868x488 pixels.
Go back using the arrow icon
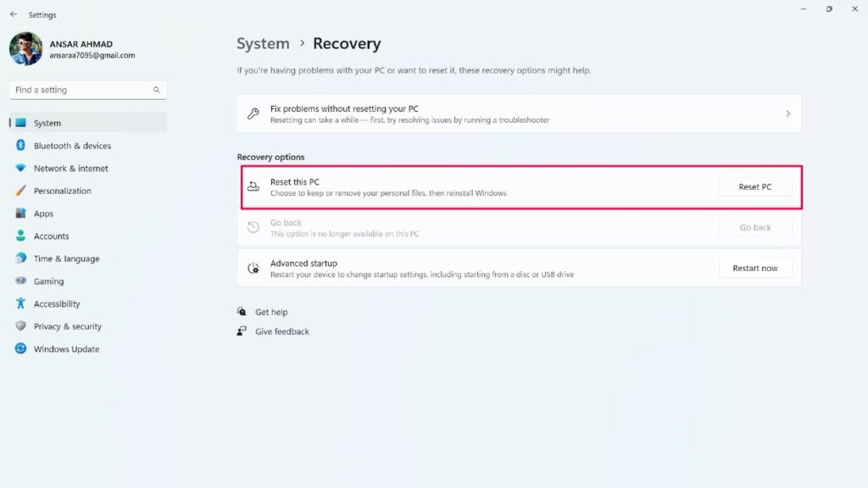[14, 14]
